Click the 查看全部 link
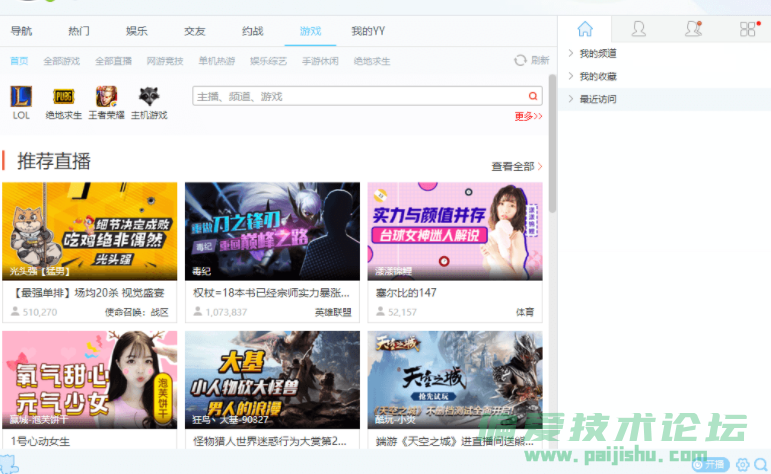The image size is (771, 474). click(x=516, y=166)
